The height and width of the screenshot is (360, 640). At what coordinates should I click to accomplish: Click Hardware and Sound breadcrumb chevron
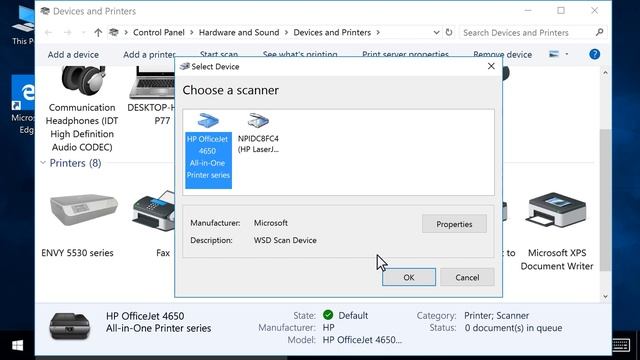[x=286, y=33]
